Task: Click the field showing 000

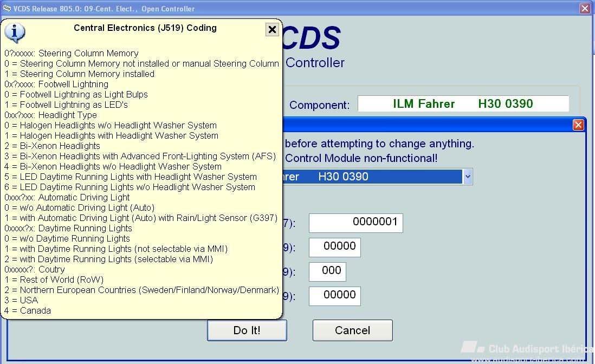Action: pyautogui.click(x=327, y=271)
